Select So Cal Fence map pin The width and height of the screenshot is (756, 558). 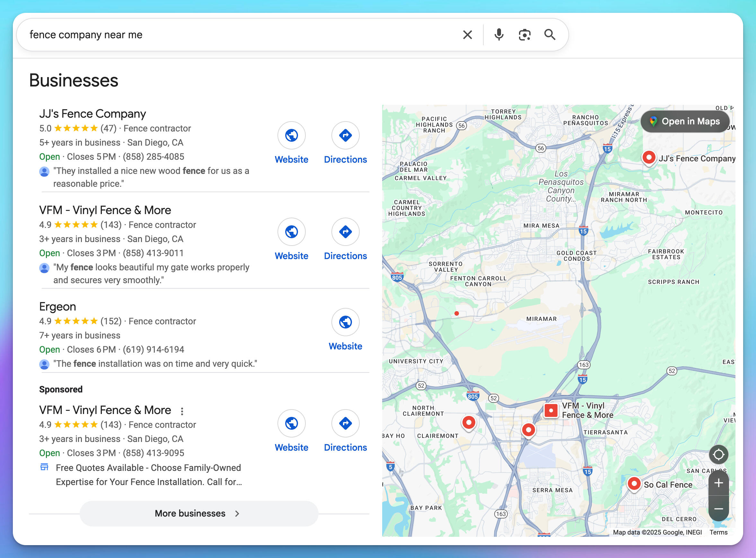click(x=634, y=484)
